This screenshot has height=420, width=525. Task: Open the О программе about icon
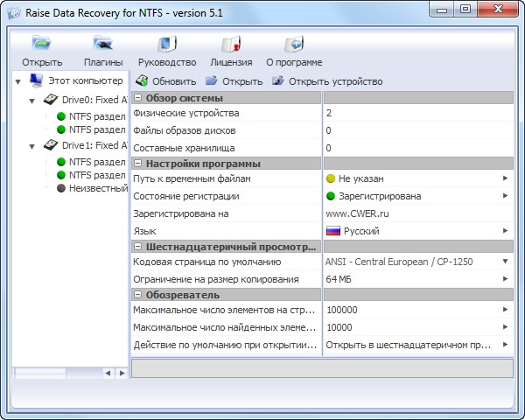(294, 45)
